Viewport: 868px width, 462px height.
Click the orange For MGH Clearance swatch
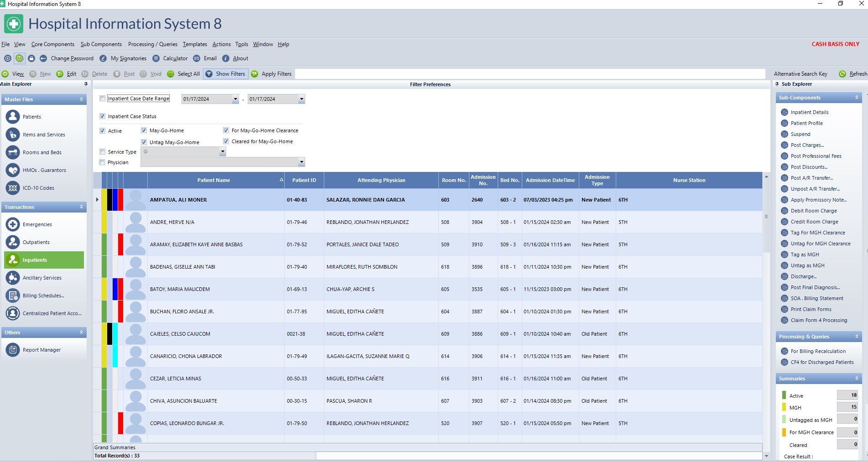(x=784, y=432)
